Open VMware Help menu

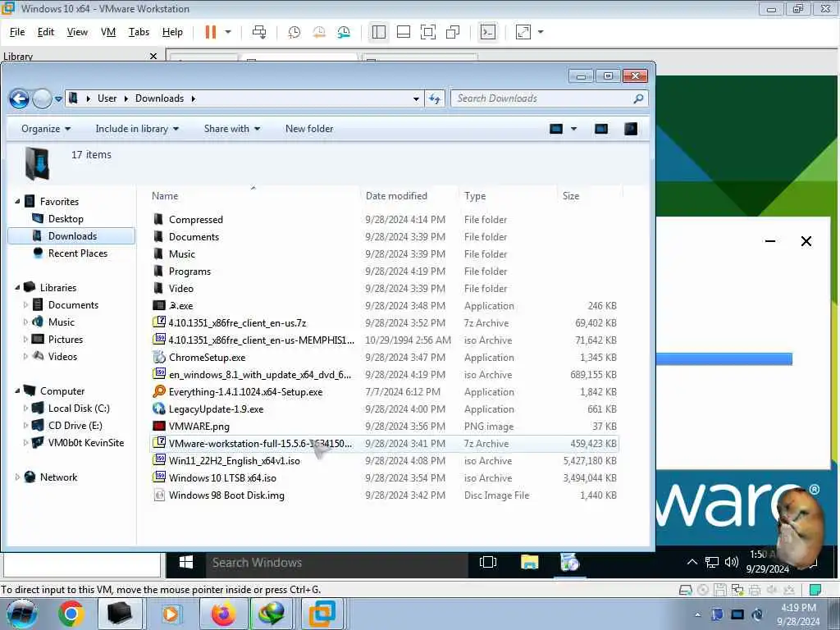(x=172, y=32)
